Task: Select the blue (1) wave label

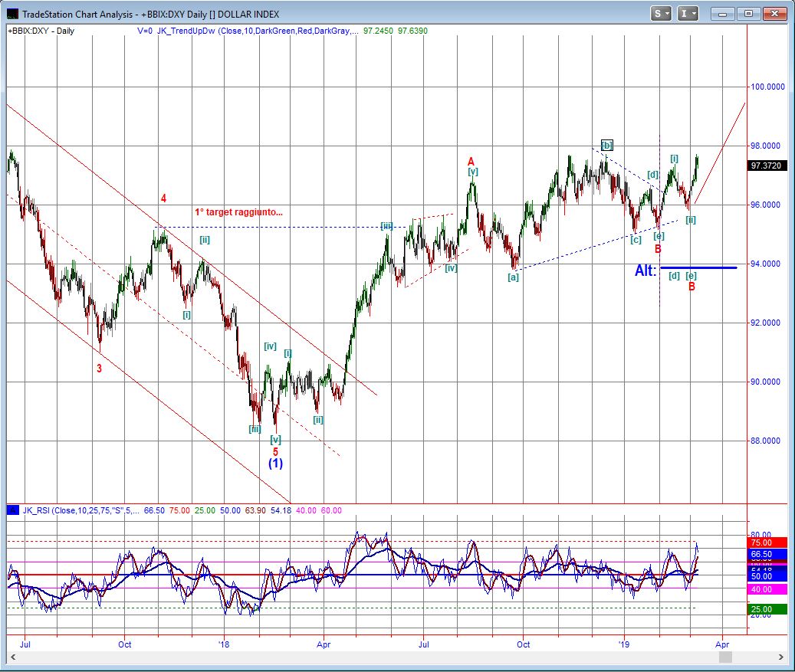Action: (275, 464)
